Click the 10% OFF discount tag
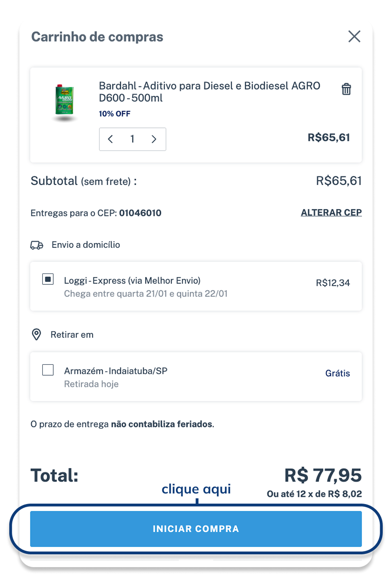392x583 pixels. pos(115,114)
